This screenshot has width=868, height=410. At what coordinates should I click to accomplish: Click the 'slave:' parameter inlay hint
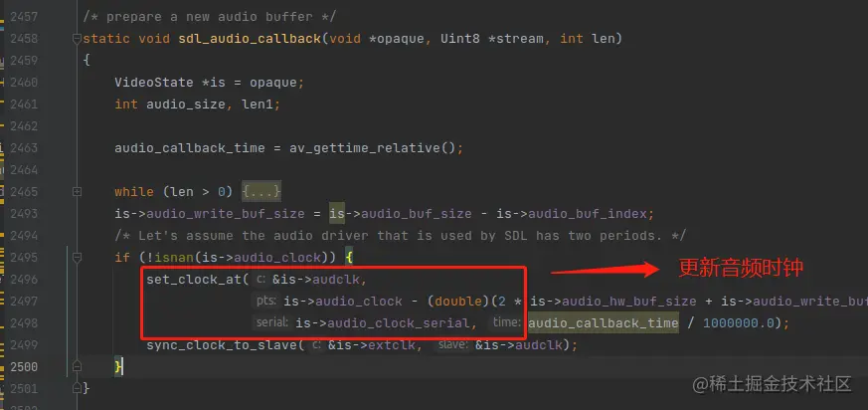point(452,345)
